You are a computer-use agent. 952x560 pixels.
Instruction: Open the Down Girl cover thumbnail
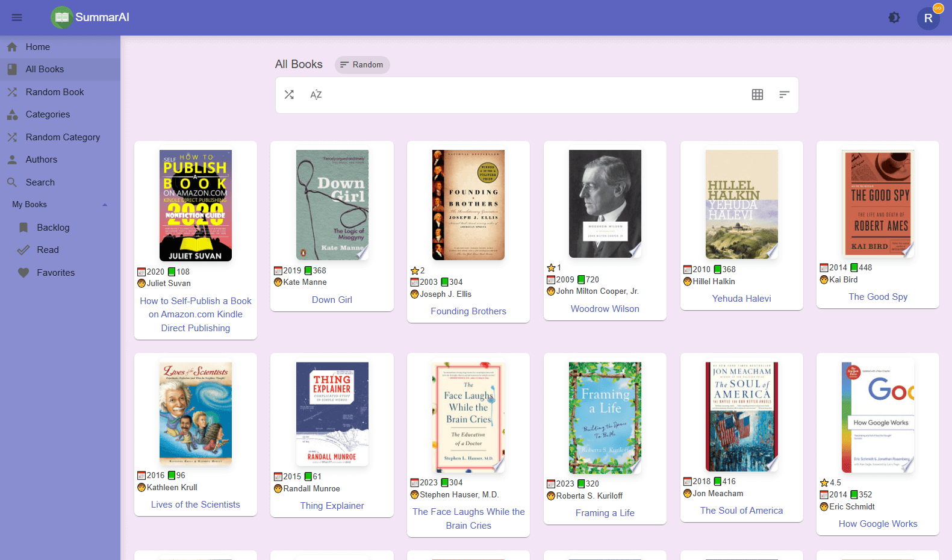(332, 205)
